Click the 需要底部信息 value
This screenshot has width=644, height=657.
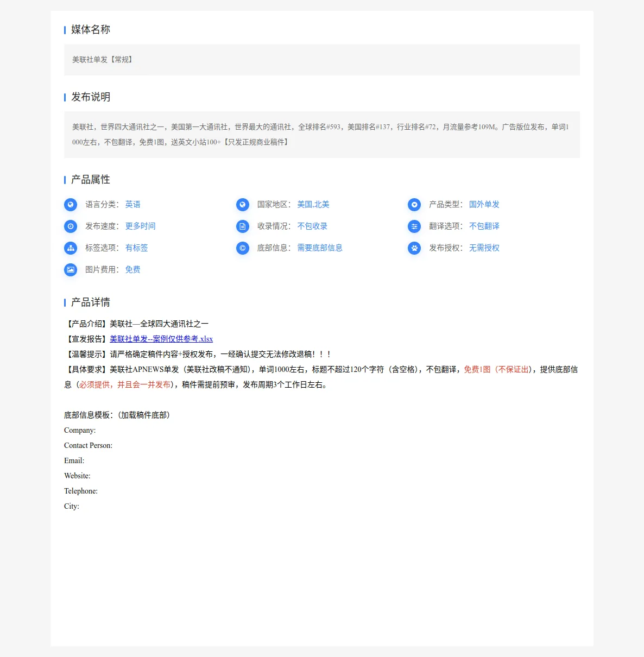tap(320, 248)
